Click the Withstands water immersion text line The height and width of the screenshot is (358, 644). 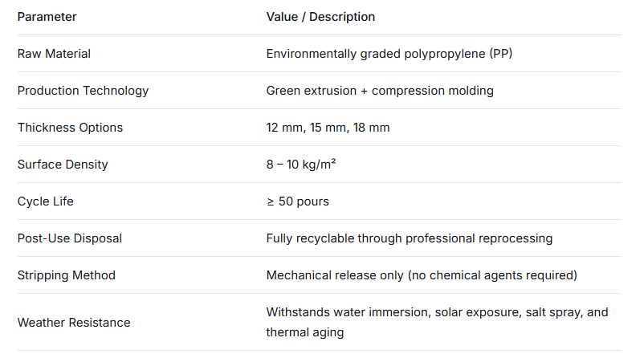(x=437, y=312)
